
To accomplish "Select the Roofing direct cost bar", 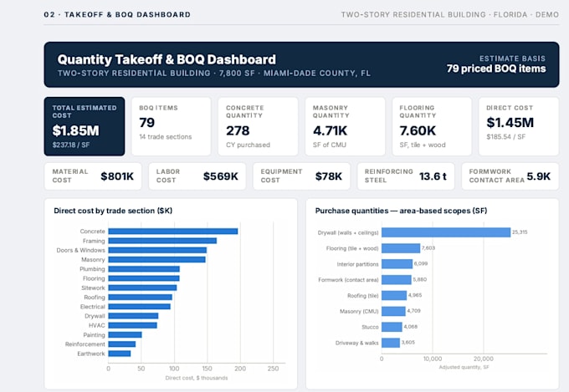I will click(x=141, y=297).
